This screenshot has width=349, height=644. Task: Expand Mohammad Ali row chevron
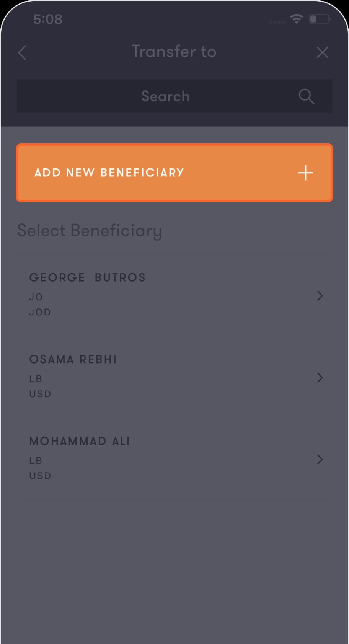coord(320,460)
